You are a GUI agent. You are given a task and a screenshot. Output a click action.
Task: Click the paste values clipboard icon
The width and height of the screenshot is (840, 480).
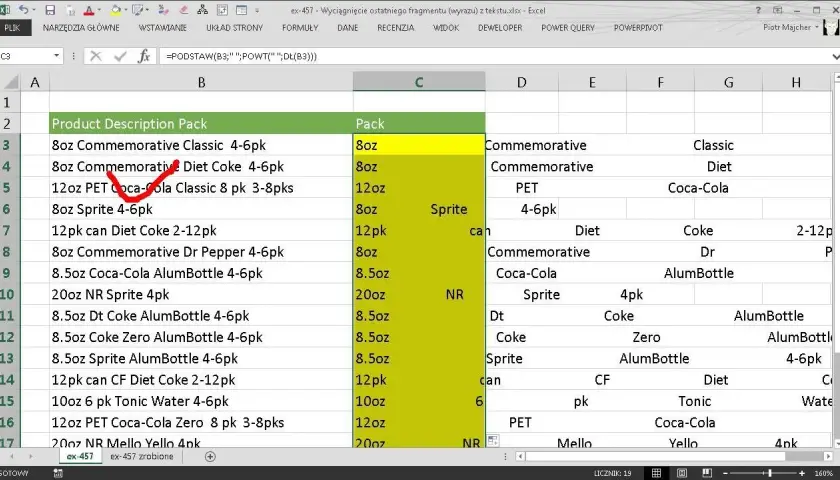pos(71,10)
